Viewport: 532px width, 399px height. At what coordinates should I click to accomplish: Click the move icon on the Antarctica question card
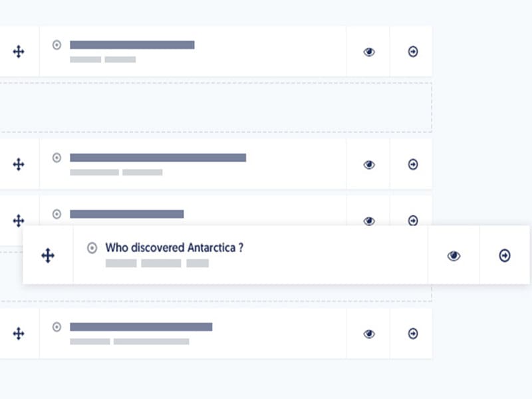click(48, 255)
